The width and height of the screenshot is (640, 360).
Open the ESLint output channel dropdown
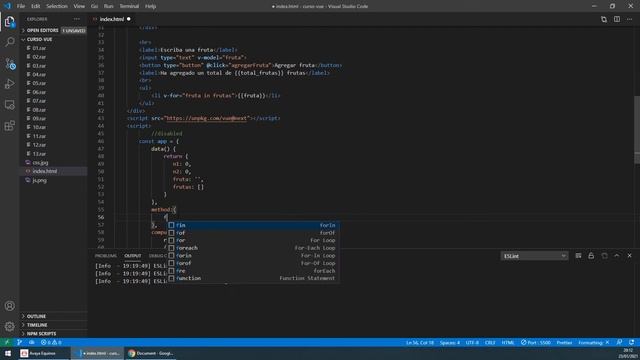534,256
